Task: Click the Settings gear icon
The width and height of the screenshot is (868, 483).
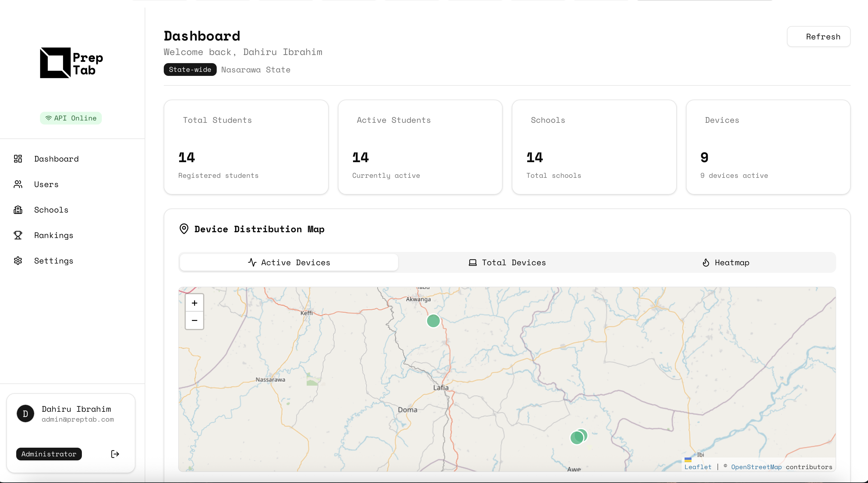Action: (18, 261)
